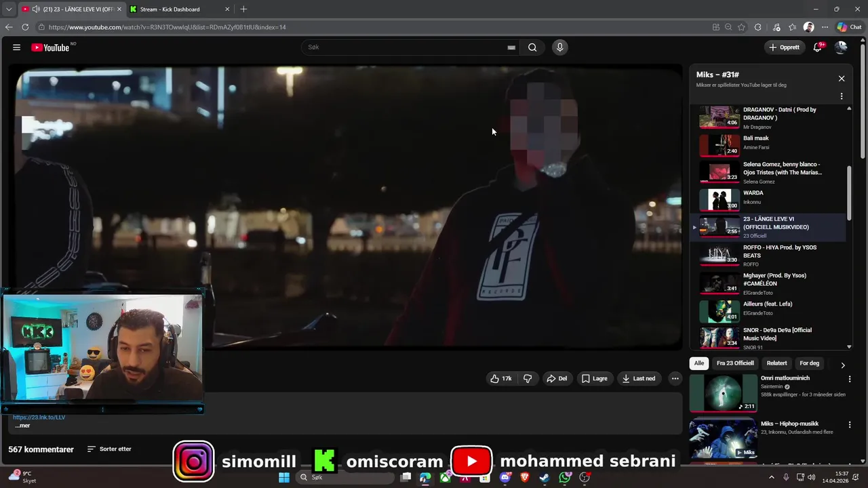Share video using the Del button
868x488 pixels.
pos(557,378)
